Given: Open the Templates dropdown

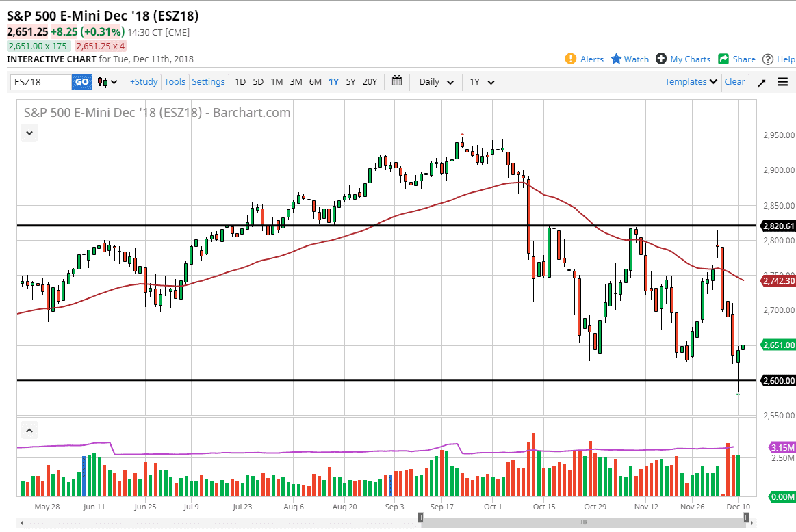Looking at the screenshot, I should pyautogui.click(x=689, y=81).
